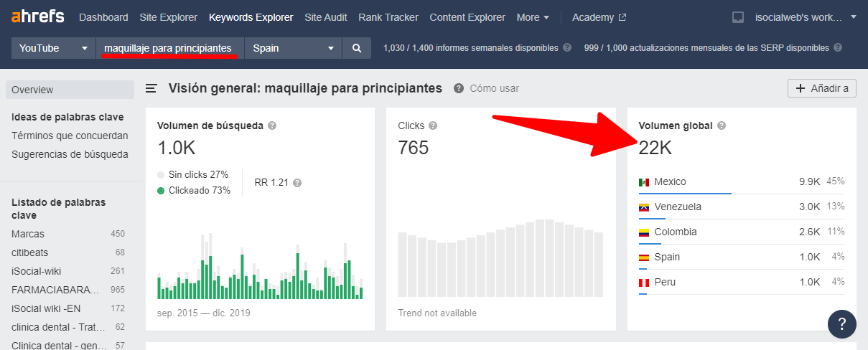Go to Dashboard
868x350 pixels.
tap(103, 17)
